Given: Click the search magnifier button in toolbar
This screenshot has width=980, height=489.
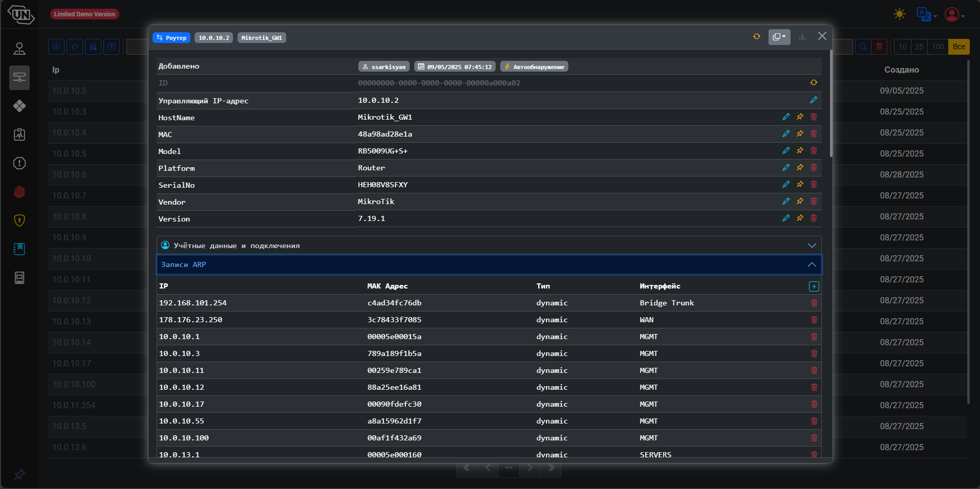Looking at the screenshot, I should click(863, 47).
